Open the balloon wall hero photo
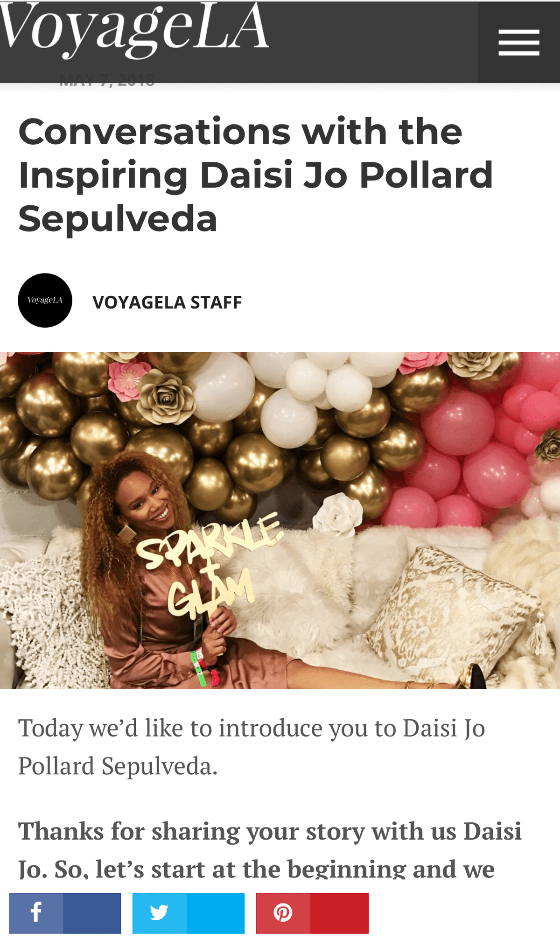560x946 pixels. pyautogui.click(x=280, y=520)
